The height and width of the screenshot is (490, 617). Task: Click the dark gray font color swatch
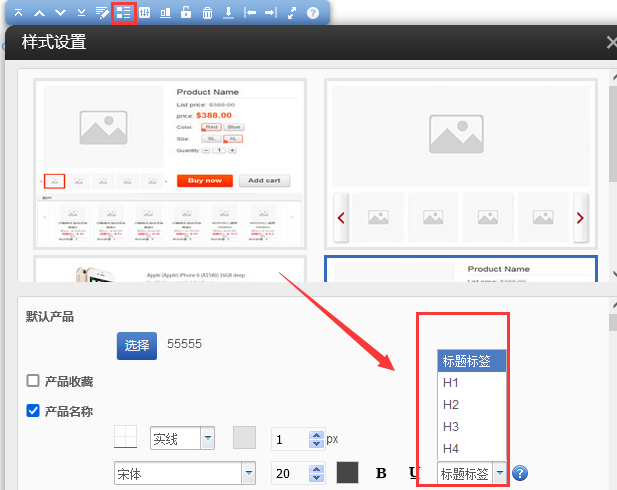coord(348,472)
